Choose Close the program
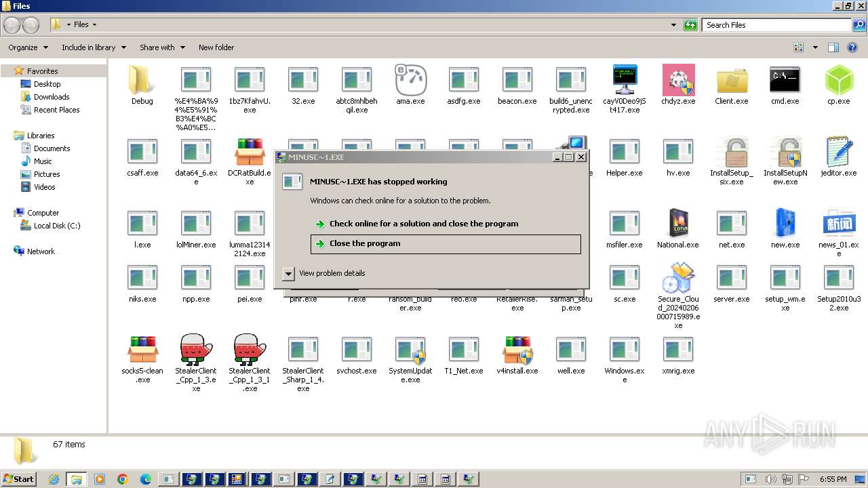The width and height of the screenshot is (868, 488). (x=446, y=244)
